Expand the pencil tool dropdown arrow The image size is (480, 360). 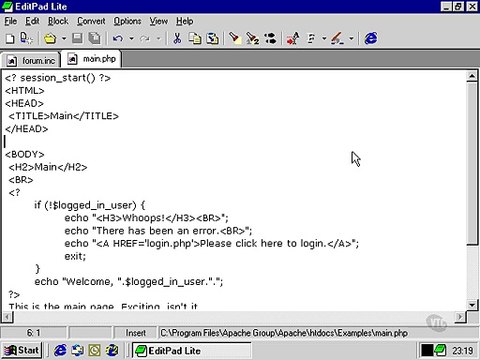(x=351, y=39)
